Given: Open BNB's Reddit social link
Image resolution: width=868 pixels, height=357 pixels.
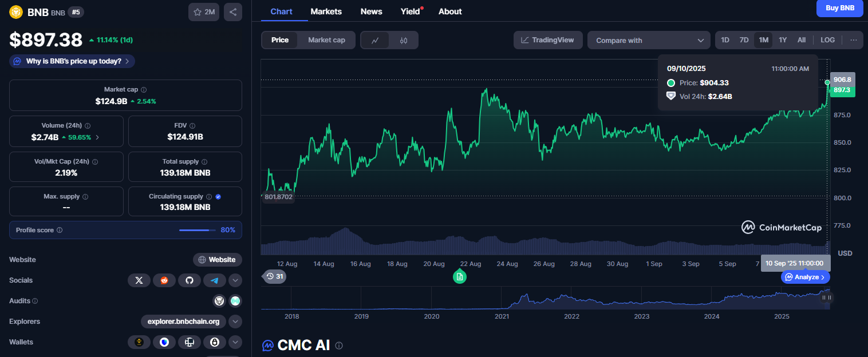Looking at the screenshot, I should pyautogui.click(x=164, y=280).
